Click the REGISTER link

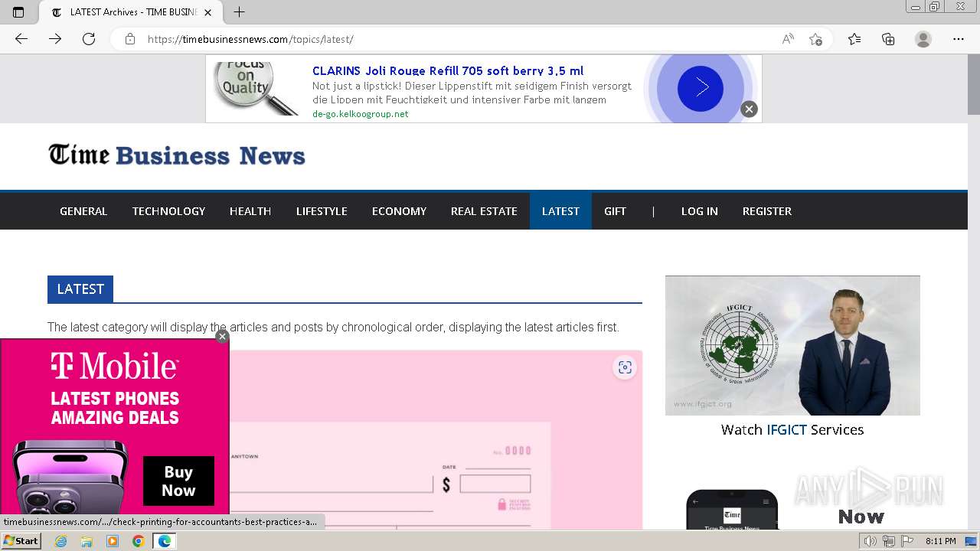click(767, 211)
